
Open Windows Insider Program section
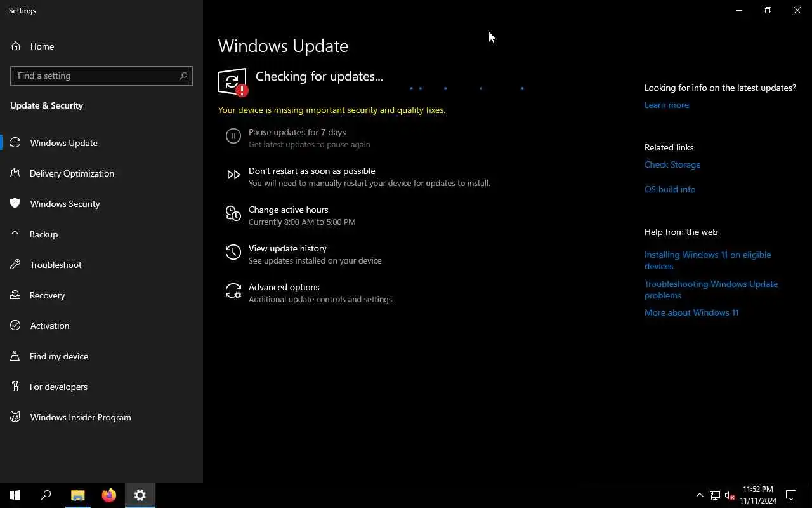101,417
